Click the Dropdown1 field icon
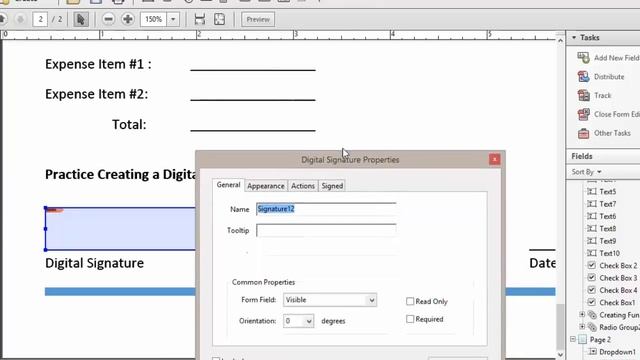This screenshot has height=360, width=640. 592,351
